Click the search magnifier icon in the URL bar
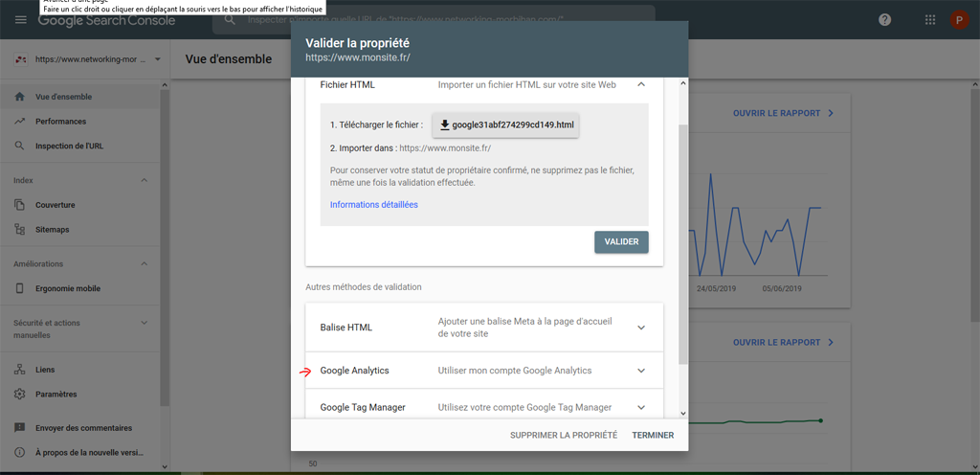Image resolution: width=980 pixels, height=475 pixels. [231, 20]
